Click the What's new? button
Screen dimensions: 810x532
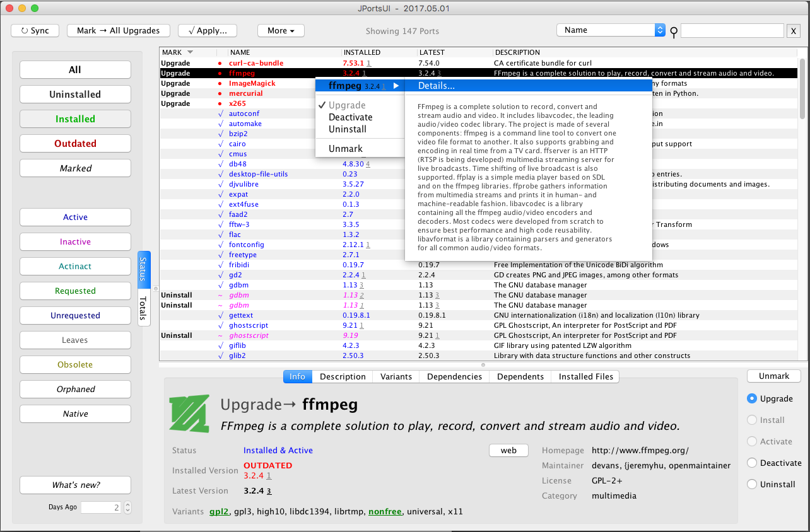coord(75,485)
